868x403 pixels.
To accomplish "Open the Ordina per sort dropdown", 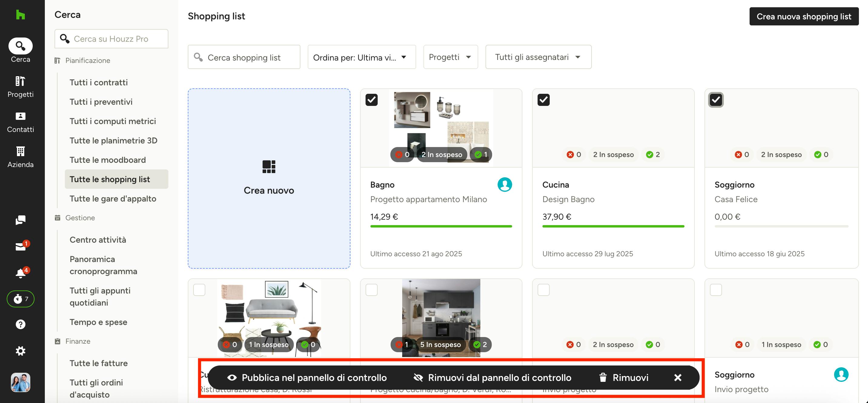I will tap(361, 57).
